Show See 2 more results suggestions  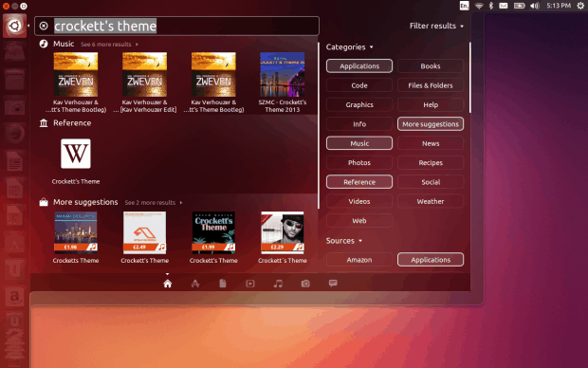coord(154,203)
